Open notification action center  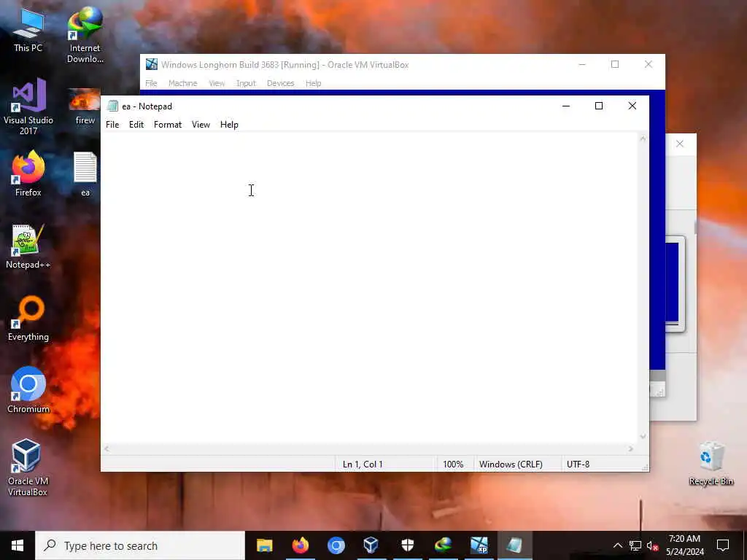tap(723, 545)
